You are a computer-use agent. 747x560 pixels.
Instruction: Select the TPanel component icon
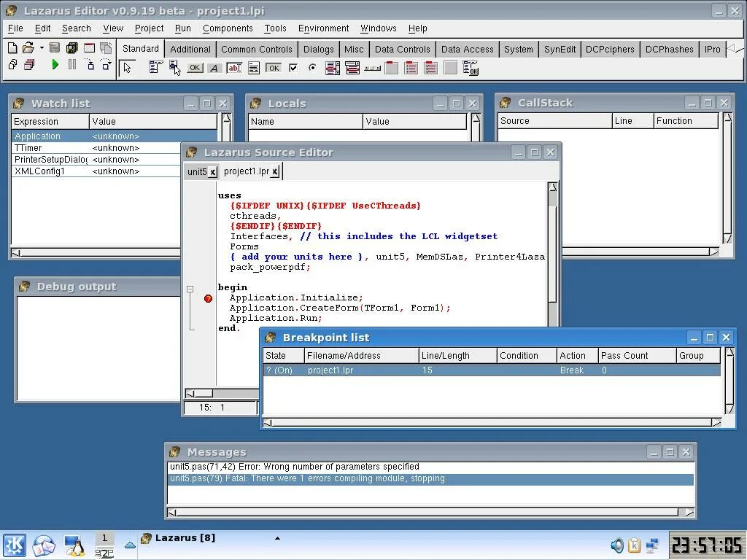(450, 68)
